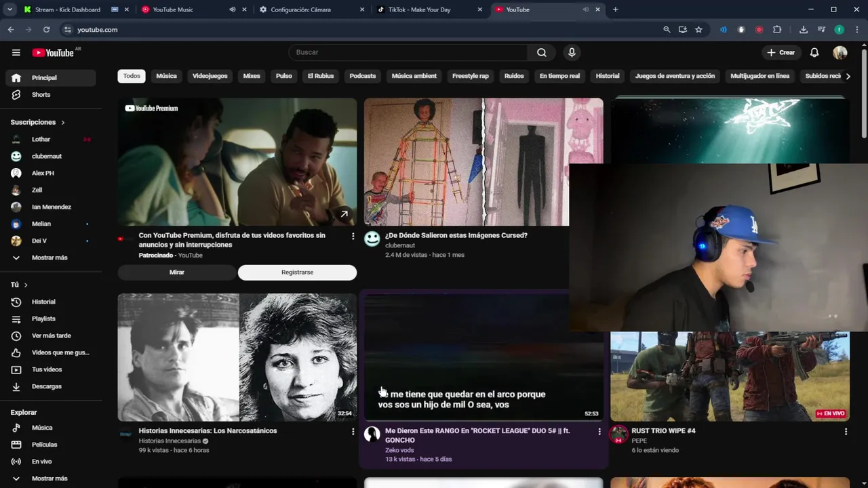The width and height of the screenshot is (868, 488).
Task: Open video title about Imágenes Cursed
Action: (x=456, y=235)
